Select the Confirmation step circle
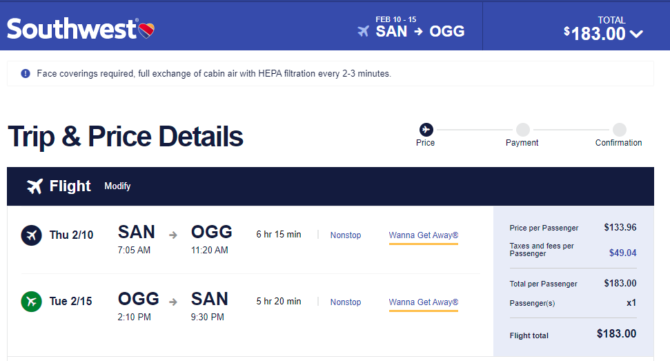This screenshot has width=670, height=361. [x=619, y=129]
